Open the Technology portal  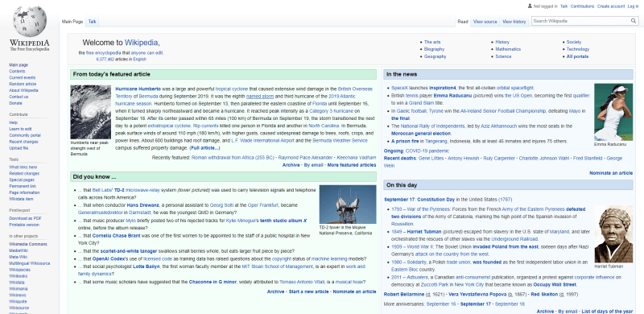577,49
